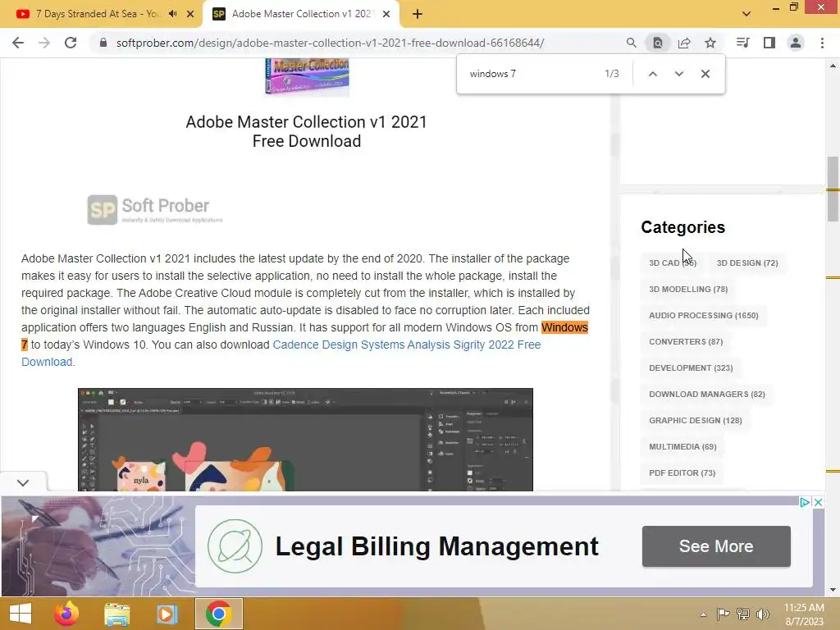Go back to the previous page
This screenshot has height=630, width=840.
18,43
